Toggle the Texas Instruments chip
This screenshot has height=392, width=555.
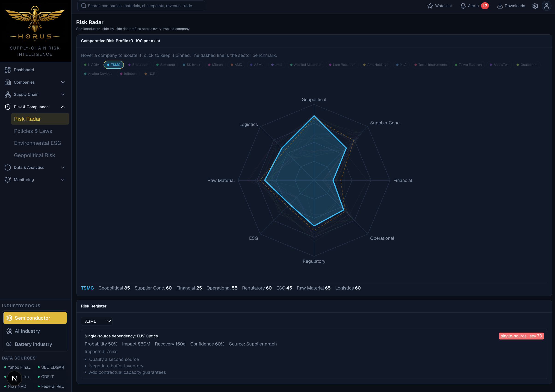click(x=431, y=65)
